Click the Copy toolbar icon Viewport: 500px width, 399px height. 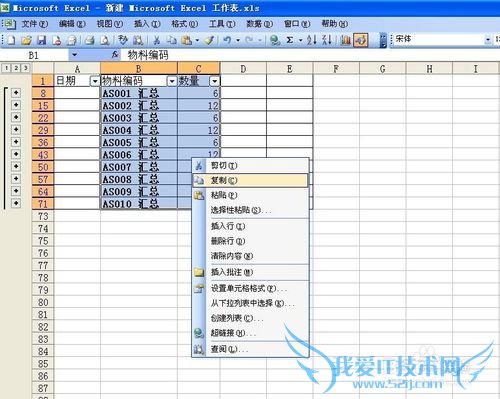click(172, 40)
